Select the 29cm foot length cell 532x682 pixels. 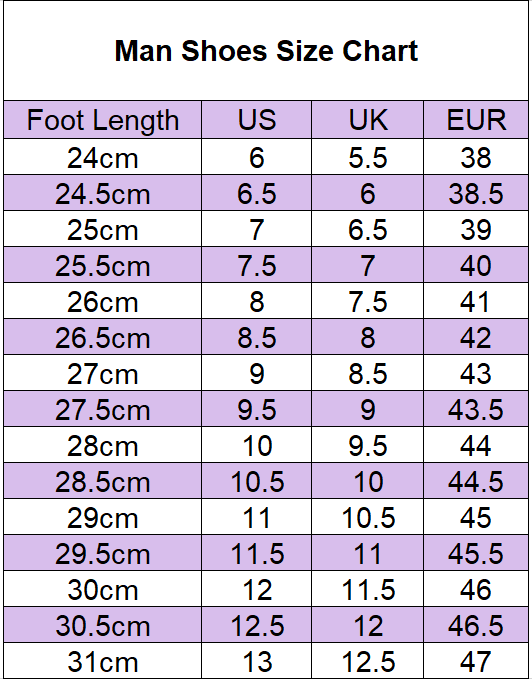103,518
